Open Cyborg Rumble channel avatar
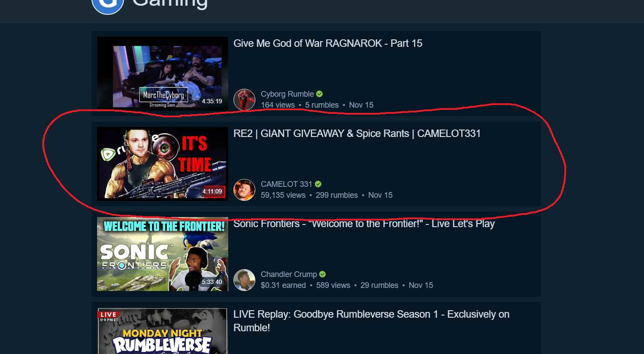The image size is (644, 354). click(x=244, y=100)
